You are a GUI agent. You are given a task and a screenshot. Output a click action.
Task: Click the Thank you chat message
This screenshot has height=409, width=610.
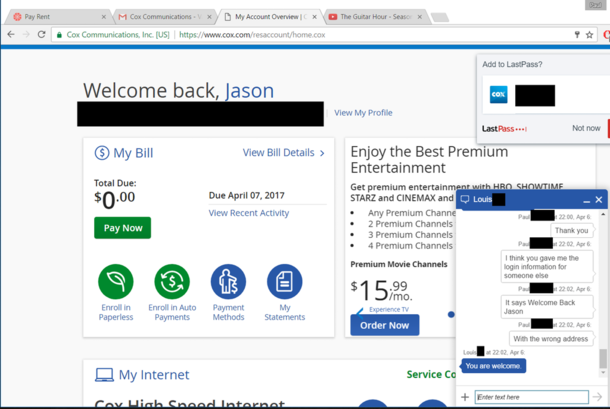point(572,230)
